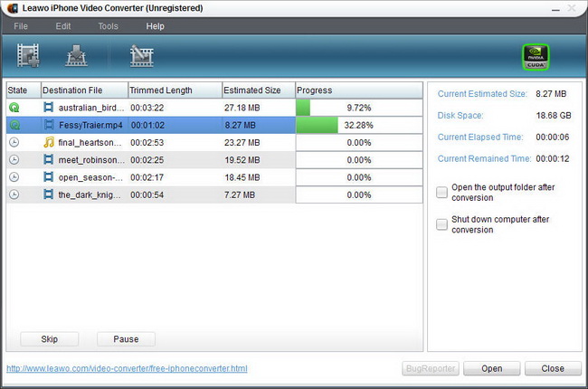
Task: Click the BugReporter button
Action: [x=431, y=368]
